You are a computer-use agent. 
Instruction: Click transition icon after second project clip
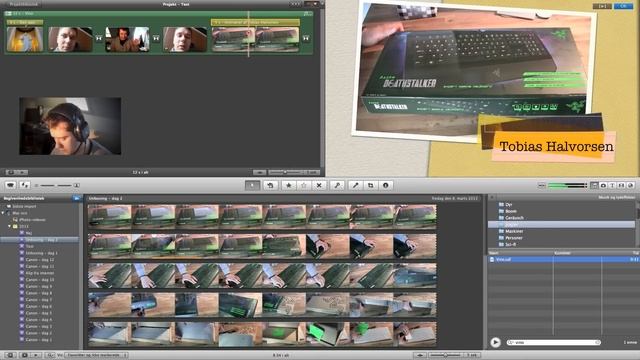pyautogui.click(x=99, y=38)
